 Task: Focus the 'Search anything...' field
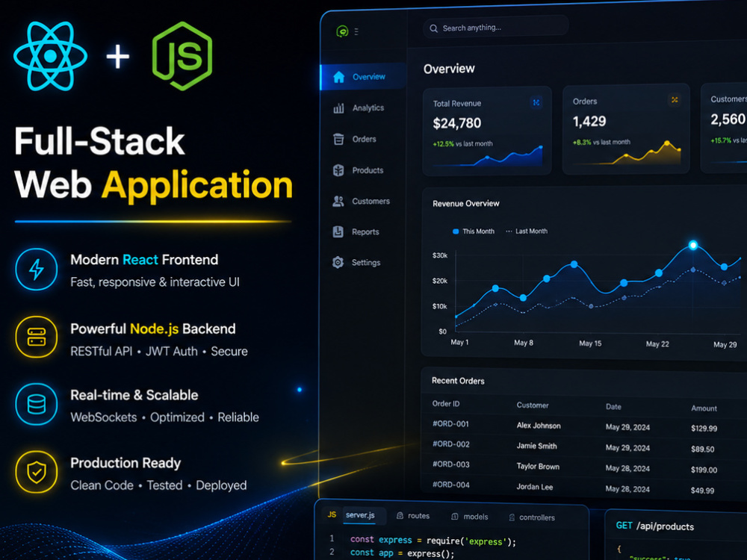(x=495, y=28)
